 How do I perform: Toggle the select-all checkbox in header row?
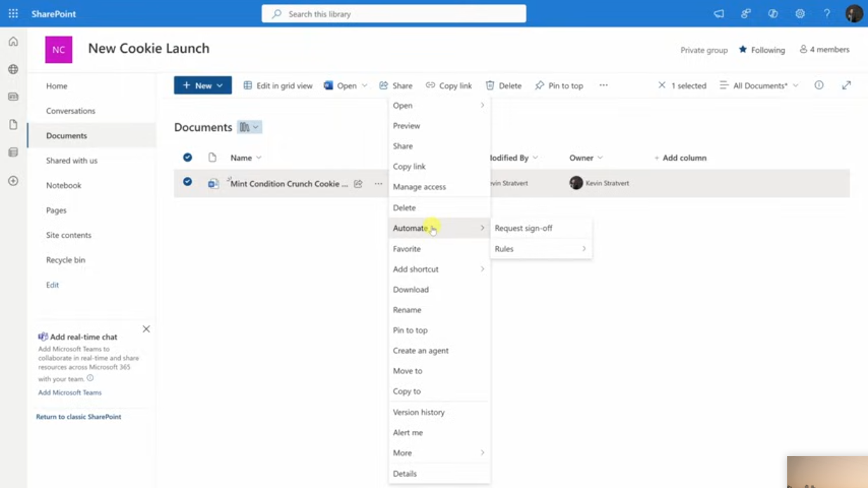pyautogui.click(x=187, y=158)
